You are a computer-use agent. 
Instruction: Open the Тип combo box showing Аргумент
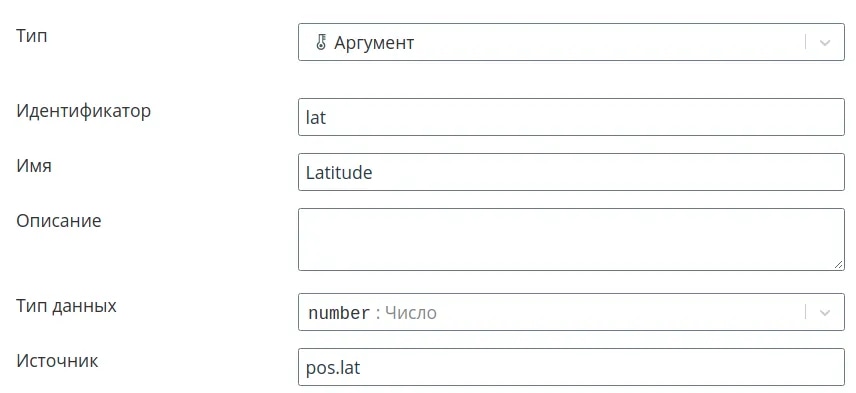pyautogui.click(x=571, y=42)
